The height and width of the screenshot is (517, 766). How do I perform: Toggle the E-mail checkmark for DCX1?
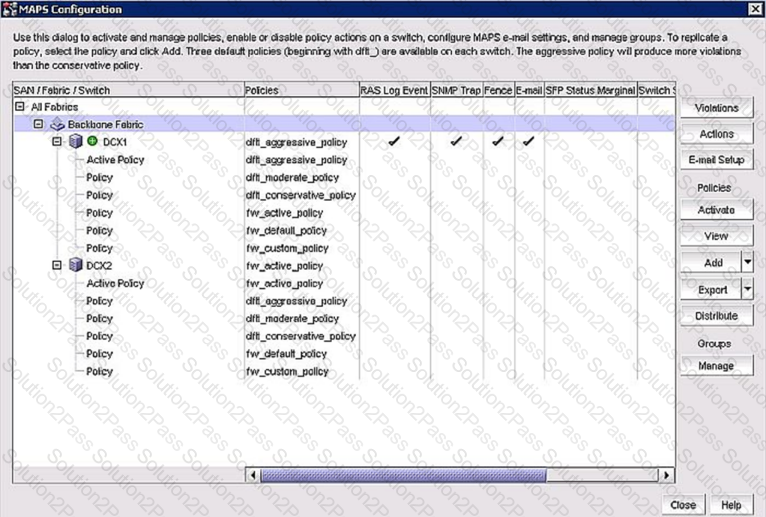click(x=528, y=141)
